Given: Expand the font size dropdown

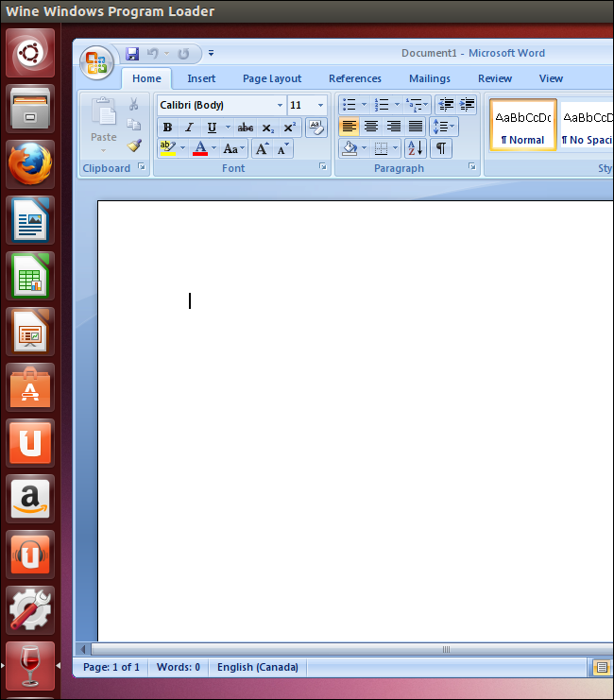Looking at the screenshot, I should pos(321,105).
